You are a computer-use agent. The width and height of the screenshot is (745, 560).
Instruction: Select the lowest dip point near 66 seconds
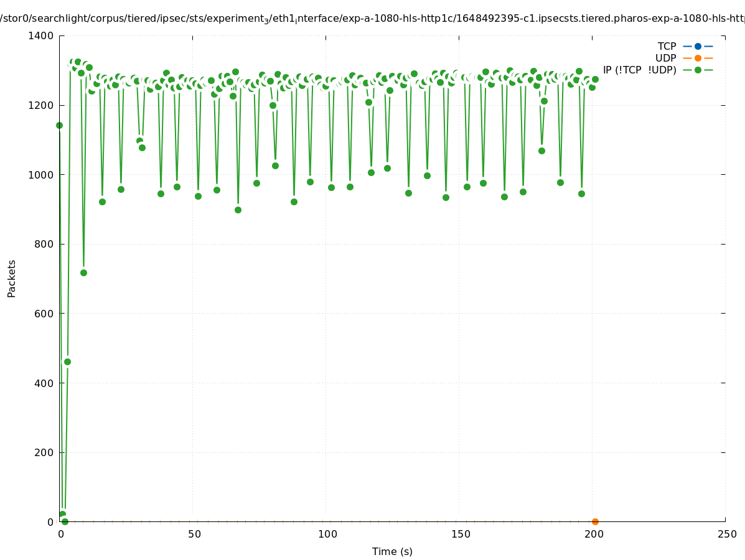238,210
